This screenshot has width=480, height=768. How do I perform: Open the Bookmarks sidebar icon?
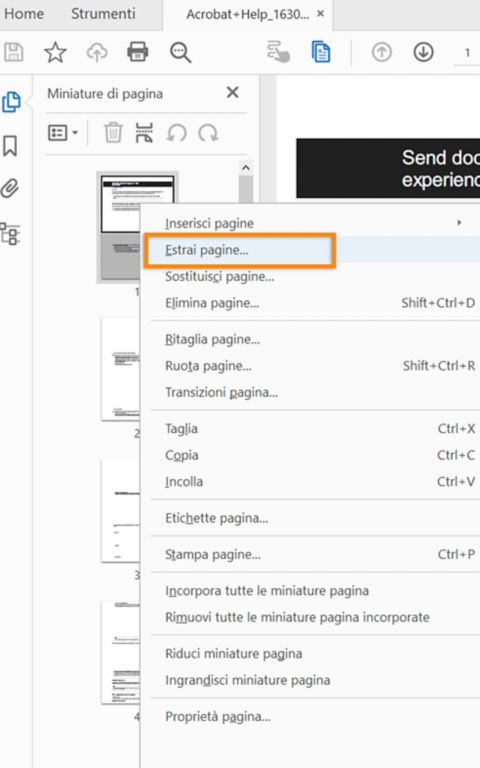pyautogui.click(x=10, y=146)
